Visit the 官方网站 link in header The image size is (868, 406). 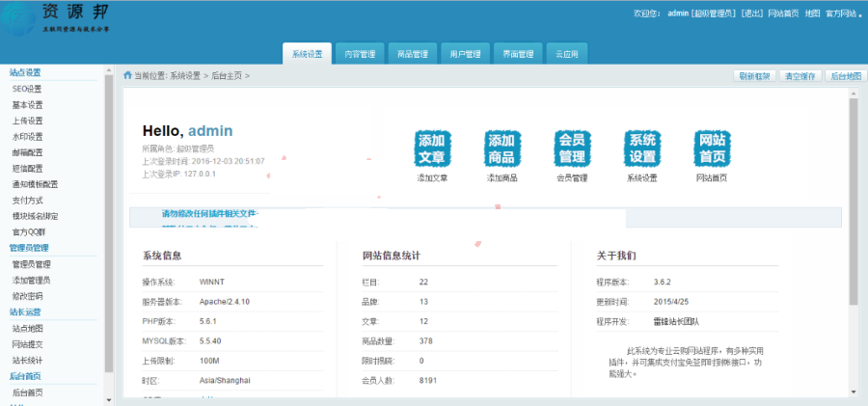(x=841, y=14)
